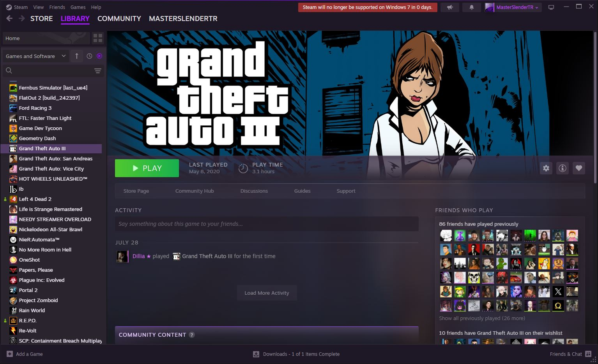Open the Friends menu

(x=57, y=7)
